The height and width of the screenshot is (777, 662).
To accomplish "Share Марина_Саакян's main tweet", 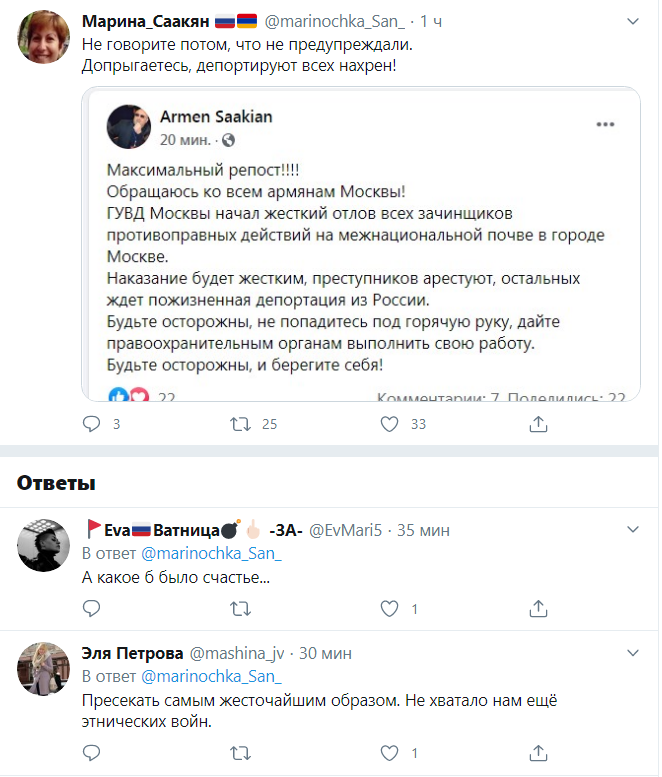I will [x=538, y=424].
